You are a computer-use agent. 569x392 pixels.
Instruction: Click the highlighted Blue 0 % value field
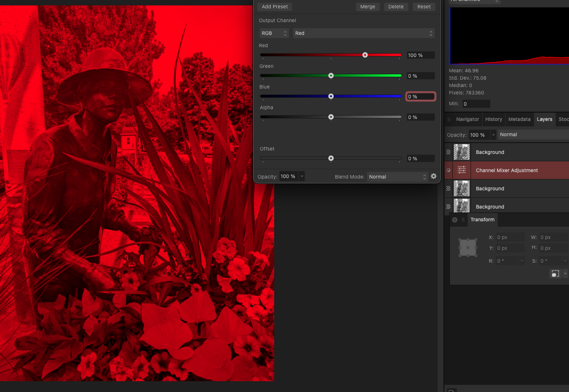[x=420, y=96]
